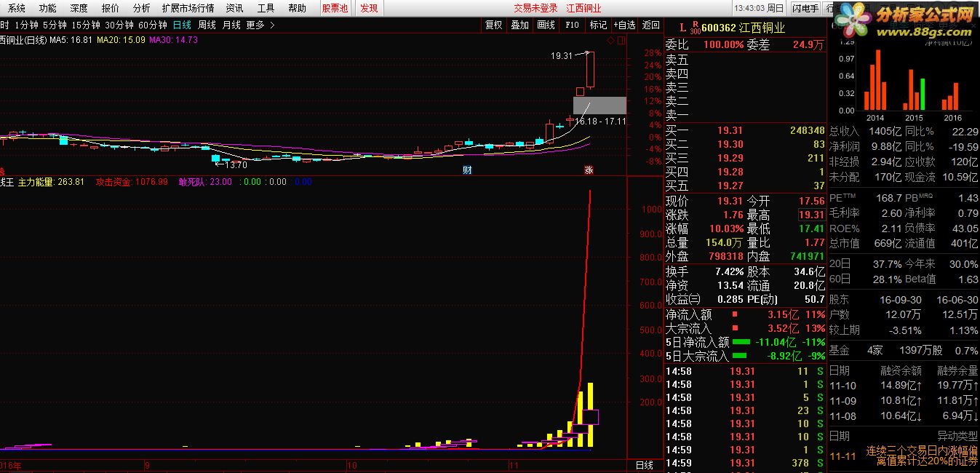Click the MA20: 15.09 indicator label
Image resolution: width=980 pixels, height=473 pixels.
121,39
